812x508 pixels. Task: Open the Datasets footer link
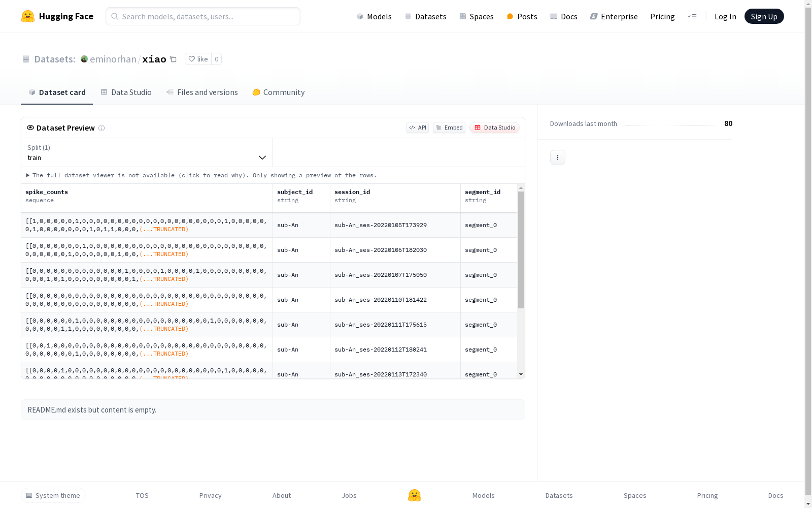[x=559, y=495]
